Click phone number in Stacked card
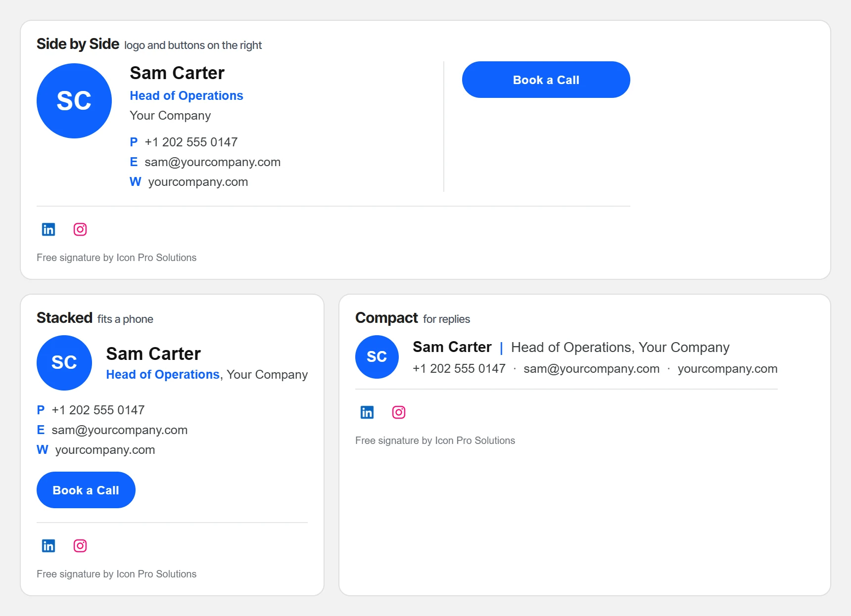851x616 pixels. [x=98, y=410]
